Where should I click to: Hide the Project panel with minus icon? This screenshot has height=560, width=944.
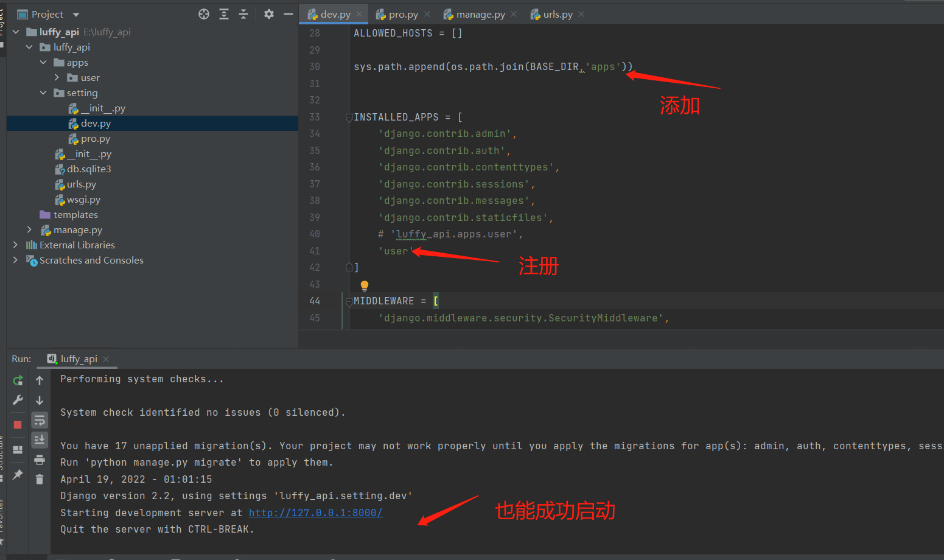point(288,14)
